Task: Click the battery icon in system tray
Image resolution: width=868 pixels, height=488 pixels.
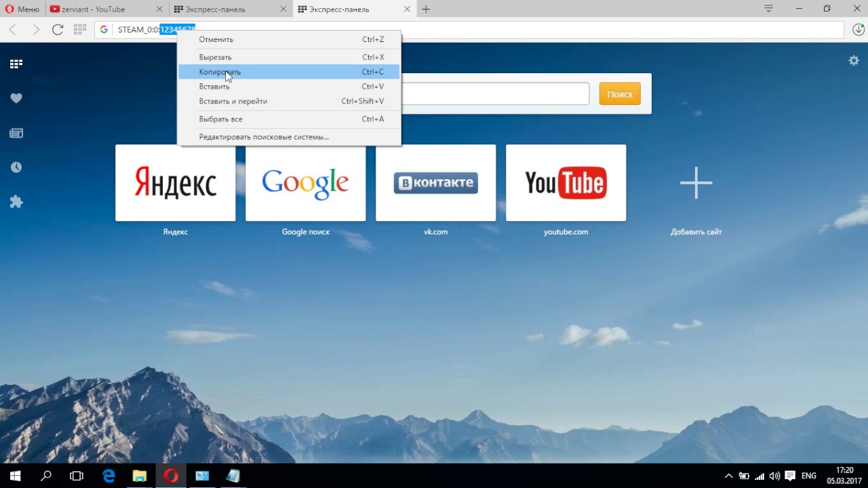Action: coord(744,476)
